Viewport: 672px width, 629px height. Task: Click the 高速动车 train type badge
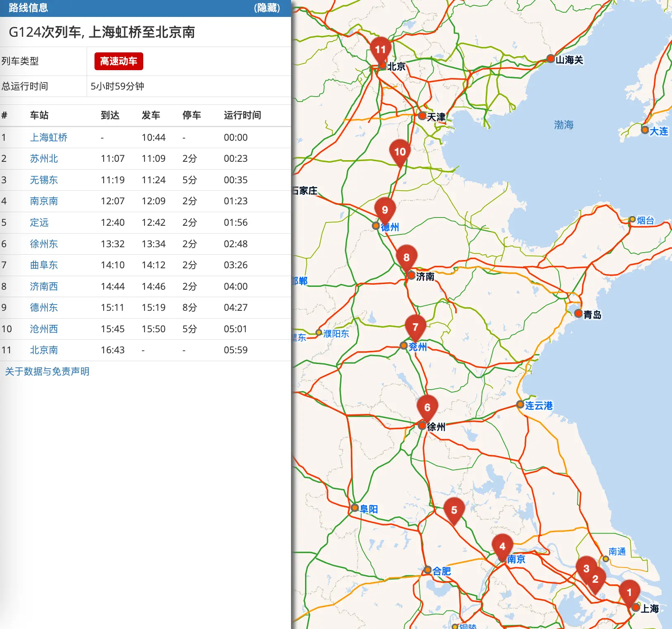tap(118, 61)
